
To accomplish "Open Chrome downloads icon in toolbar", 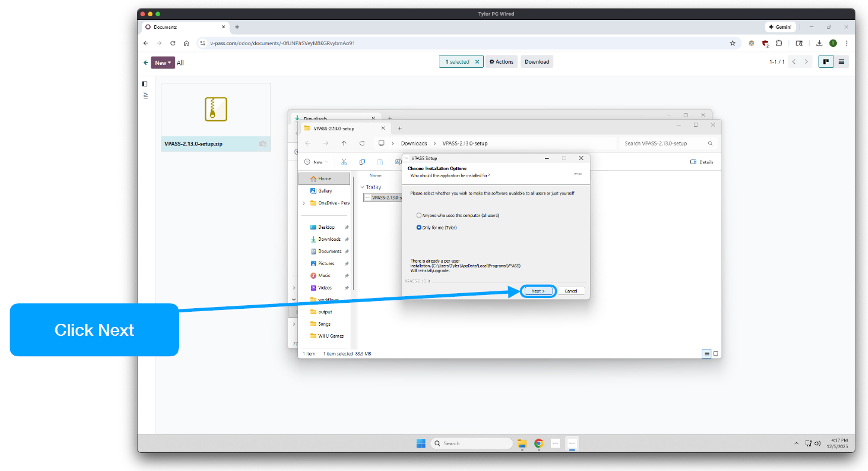I will [x=819, y=43].
